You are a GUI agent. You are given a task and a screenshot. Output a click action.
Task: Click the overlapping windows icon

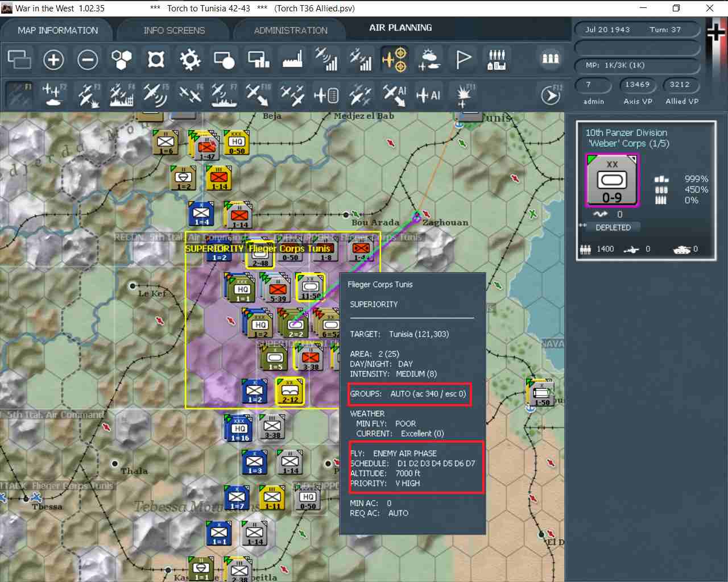coord(19,59)
